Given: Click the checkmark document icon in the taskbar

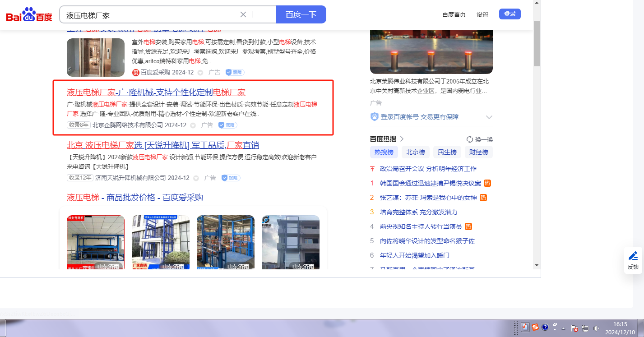Looking at the screenshot, I should [525, 328].
